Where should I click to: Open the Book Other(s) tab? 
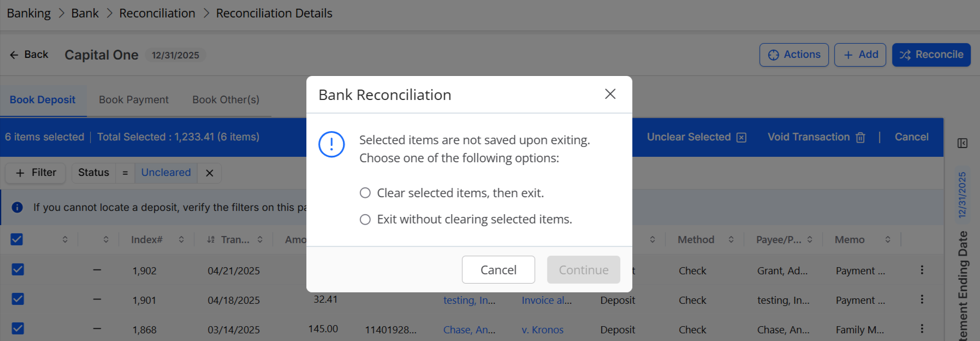[225, 100]
